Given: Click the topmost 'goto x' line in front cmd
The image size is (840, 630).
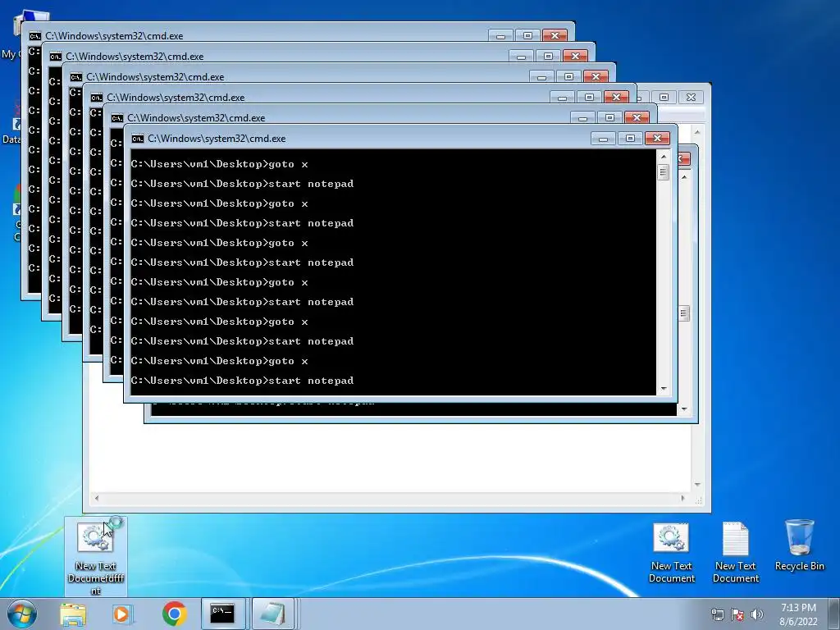Looking at the screenshot, I should click(x=220, y=164).
